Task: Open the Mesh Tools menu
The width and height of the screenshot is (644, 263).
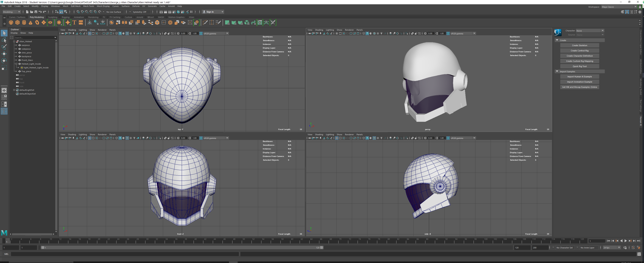Action: coord(89,6)
